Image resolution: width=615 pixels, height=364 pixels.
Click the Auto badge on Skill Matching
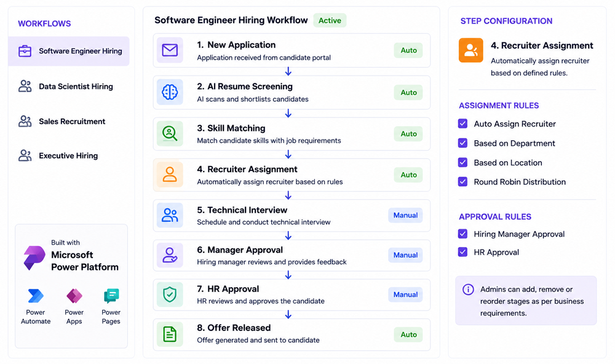408,134
